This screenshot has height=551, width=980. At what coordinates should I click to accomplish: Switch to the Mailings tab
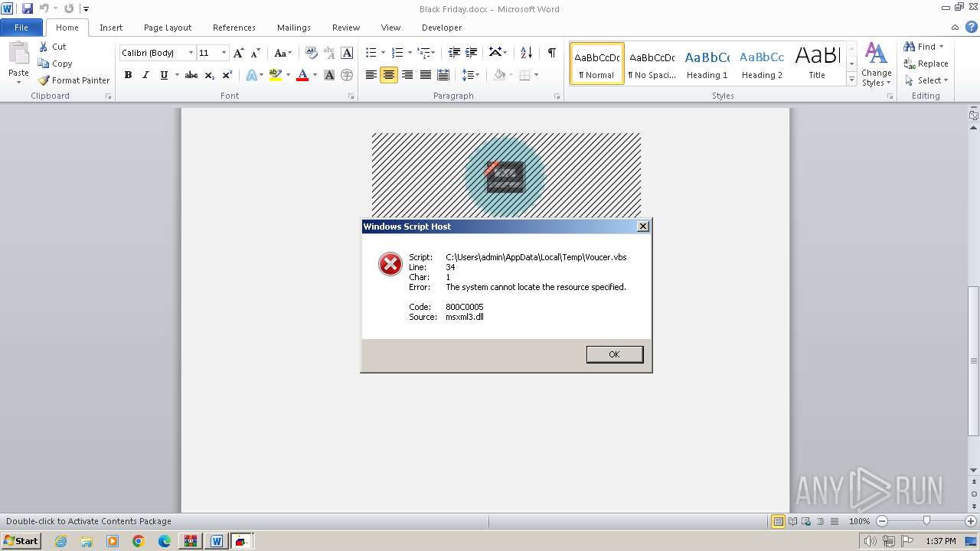pyautogui.click(x=294, y=28)
